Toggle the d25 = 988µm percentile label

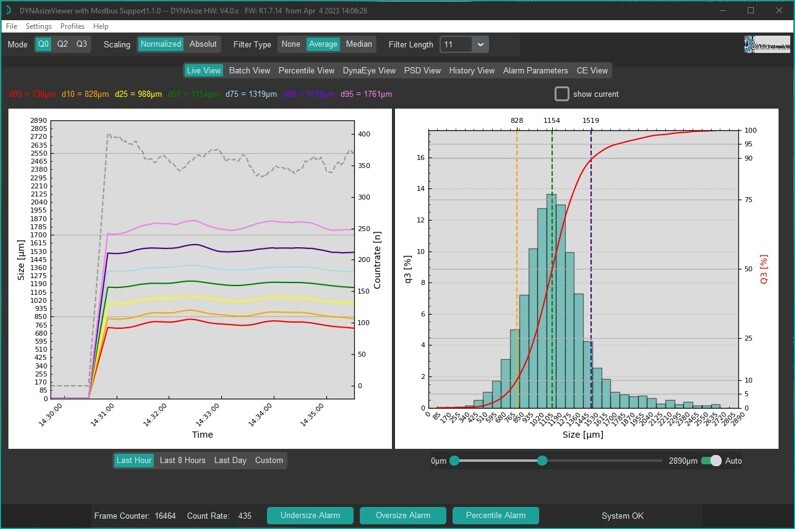pos(138,94)
